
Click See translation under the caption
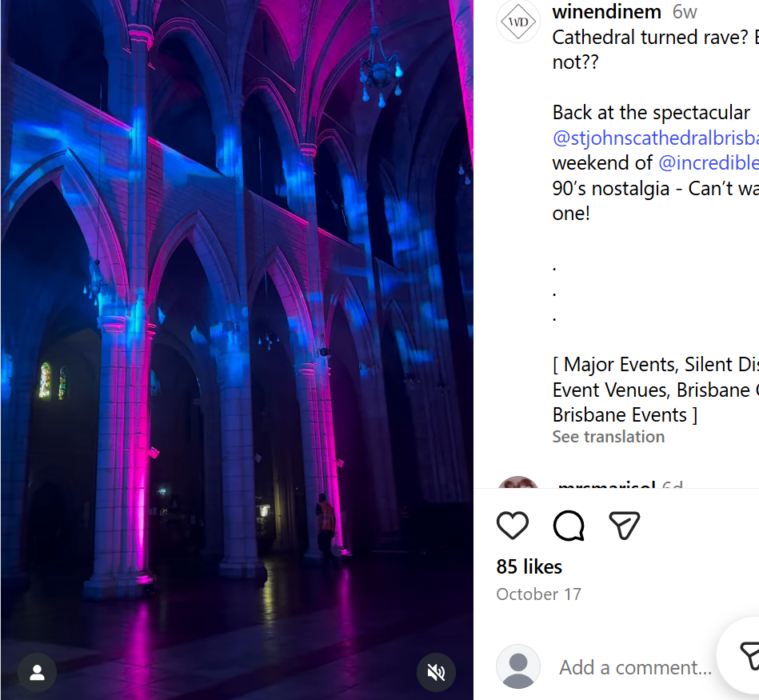point(608,437)
